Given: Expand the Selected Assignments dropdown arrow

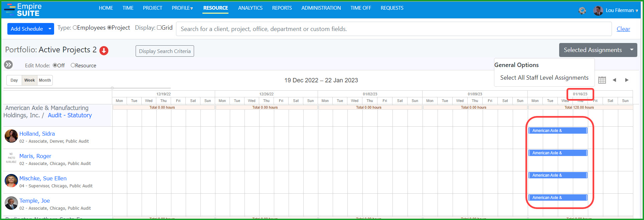Looking at the screenshot, I should coord(632,50).
